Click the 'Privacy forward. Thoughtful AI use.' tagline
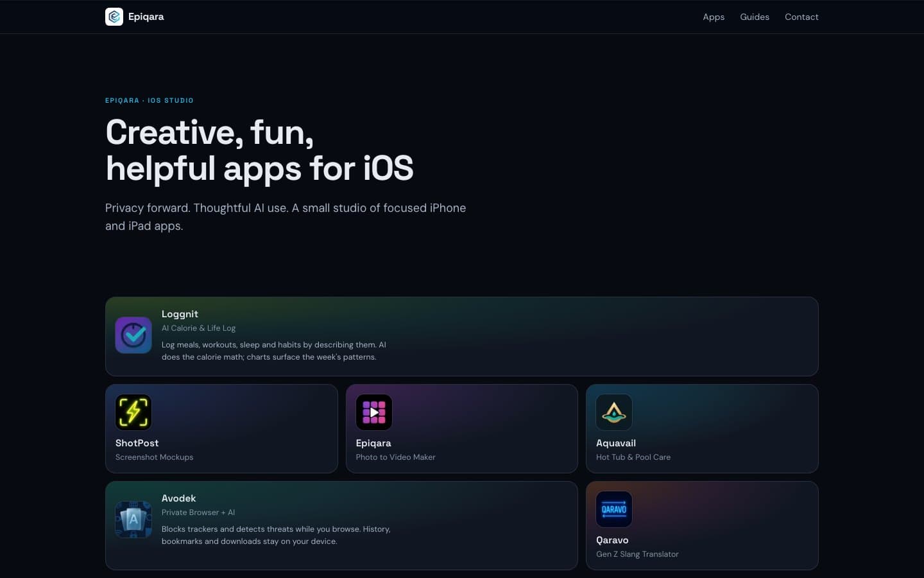 pyautogui.click(x=286, y=217)
